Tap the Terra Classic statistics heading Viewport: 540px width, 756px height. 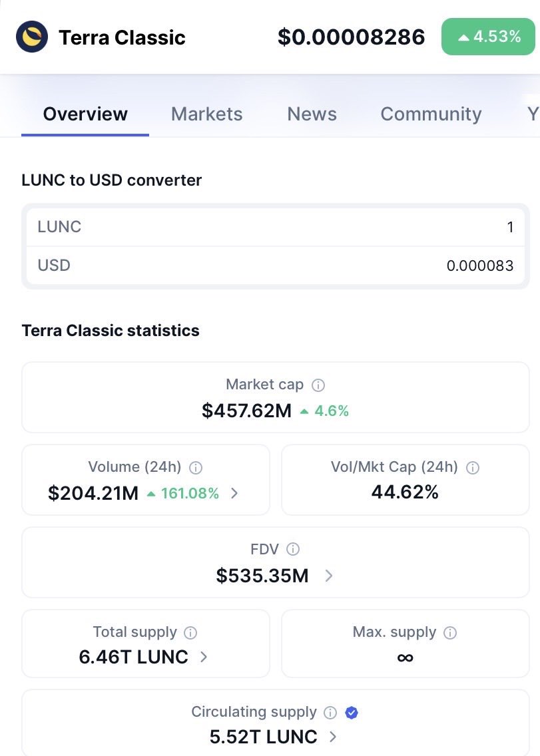[111, 331]
